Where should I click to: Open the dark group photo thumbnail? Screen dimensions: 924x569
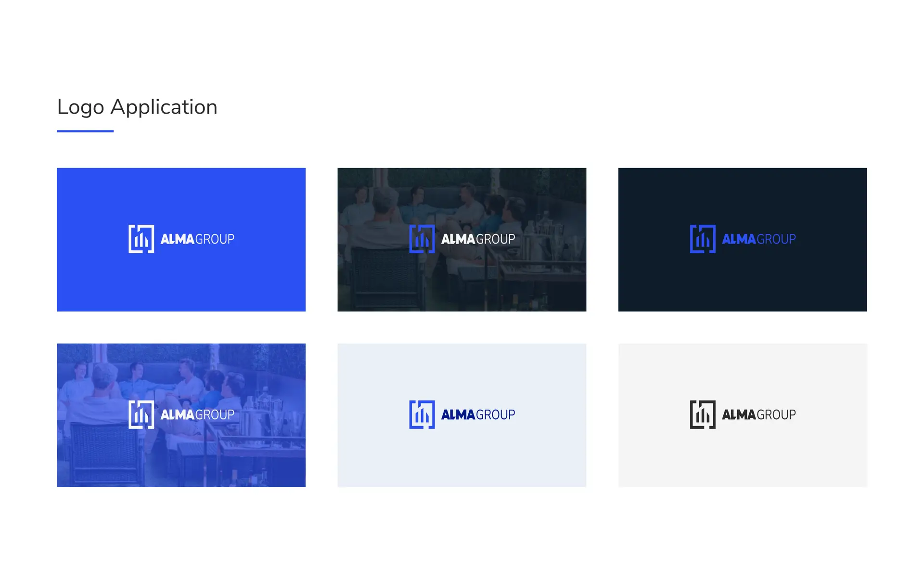pos(462,284)
